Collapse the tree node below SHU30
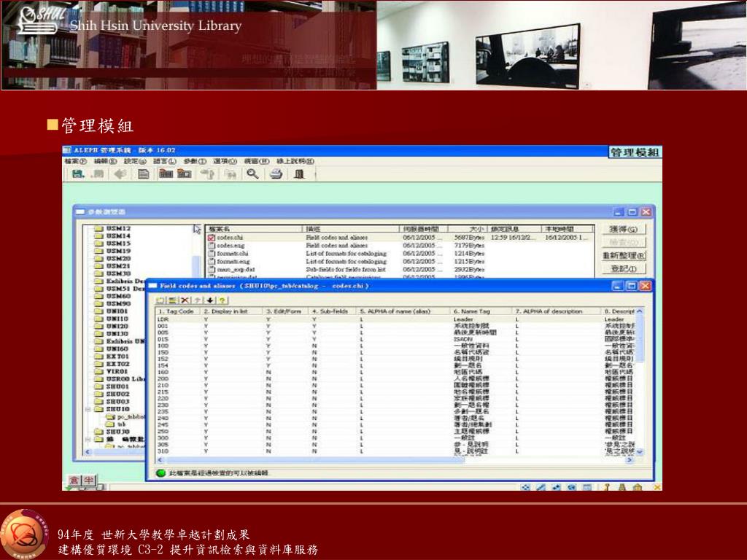This screenshot has width=747, height=560. [x=88, y=439]
